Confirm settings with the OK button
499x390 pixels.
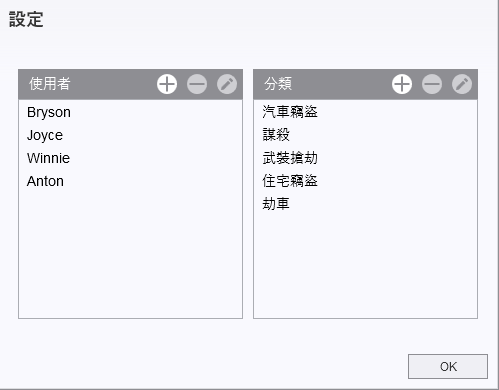click(448, 366)
